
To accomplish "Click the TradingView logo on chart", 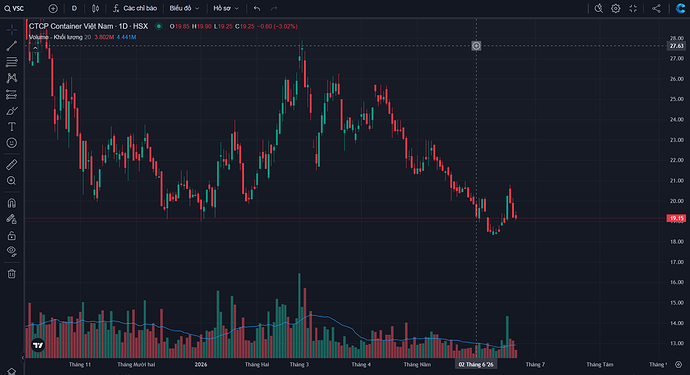I will (38, 346).
